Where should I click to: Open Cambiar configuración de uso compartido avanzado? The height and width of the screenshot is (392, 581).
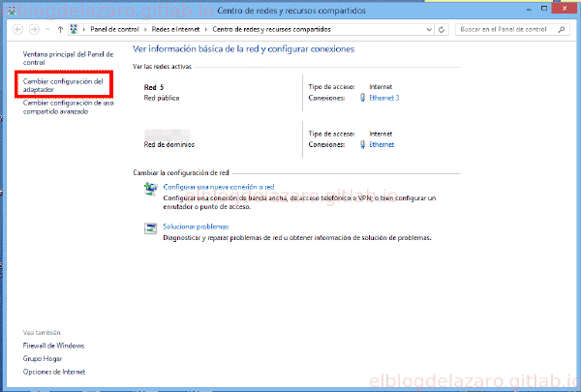[x=68, y=107]
